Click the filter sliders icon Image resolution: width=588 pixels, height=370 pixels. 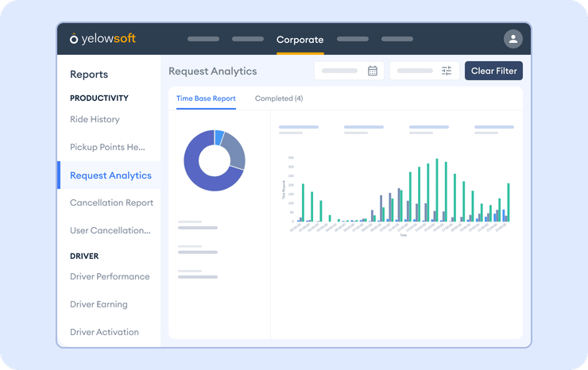coord(447,71)
